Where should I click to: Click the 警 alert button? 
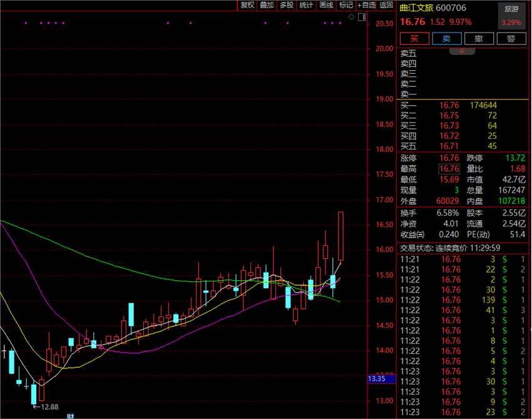point(511,39)
